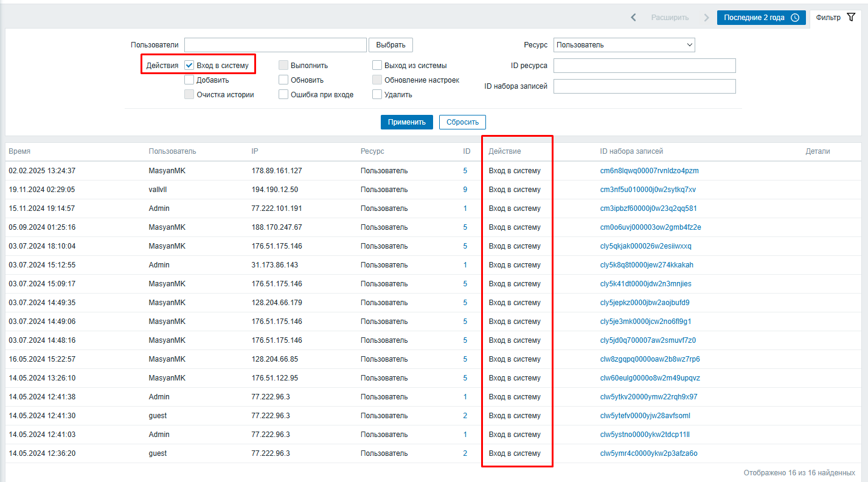Toggle the Выполнить checkbox

coord(283,65)
